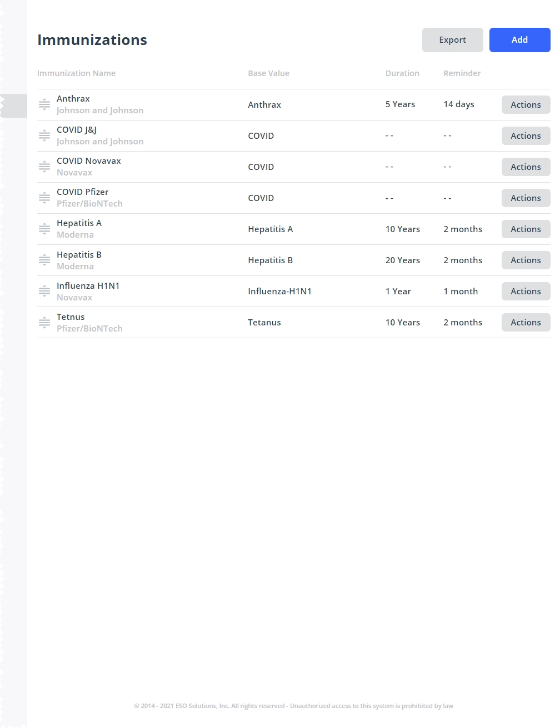Select the reorder handle for Influenza H1N1
This screenshot has width=560, height=728.
coord(44,291)
